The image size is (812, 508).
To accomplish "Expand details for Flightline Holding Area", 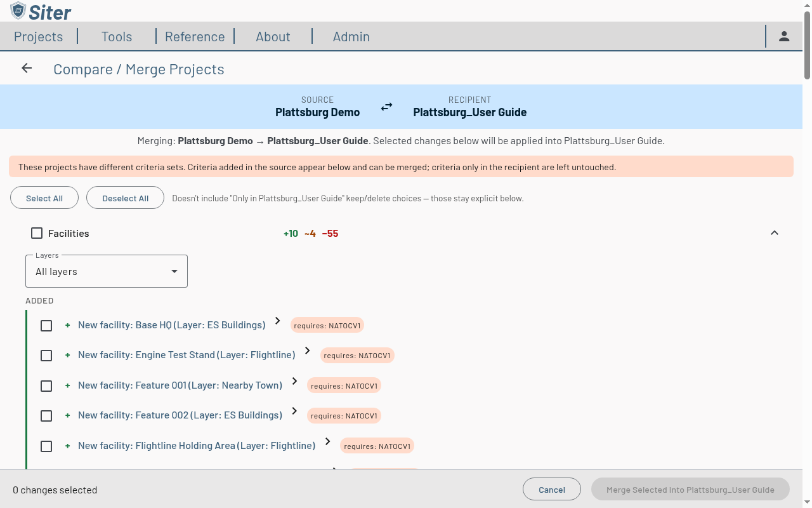I will pyautogui.click(x=327, y=441).
